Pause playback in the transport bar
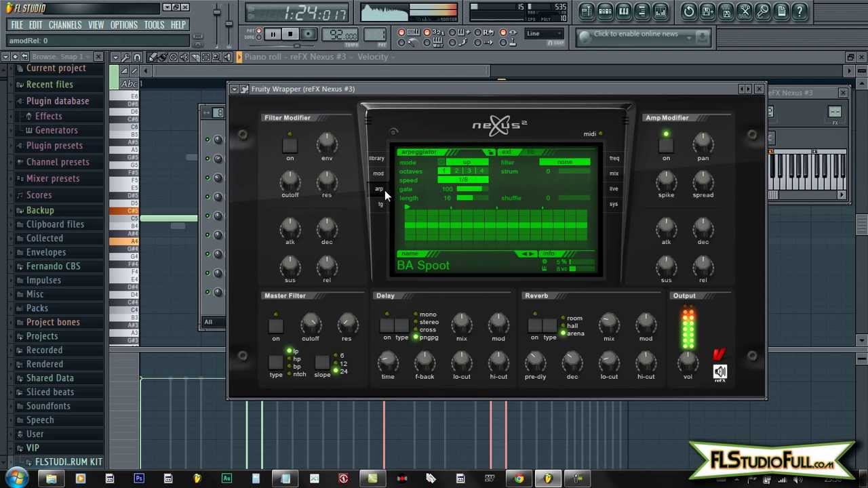This screenshot has height=488, width=868. click(273, 35)
